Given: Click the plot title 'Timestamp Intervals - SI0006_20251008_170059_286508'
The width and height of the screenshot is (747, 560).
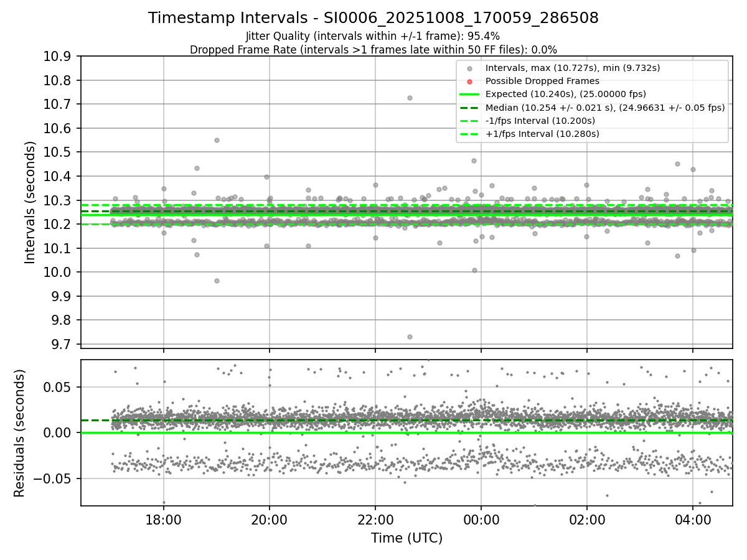Looking at the screenshot, I should (x=374, y=19).
